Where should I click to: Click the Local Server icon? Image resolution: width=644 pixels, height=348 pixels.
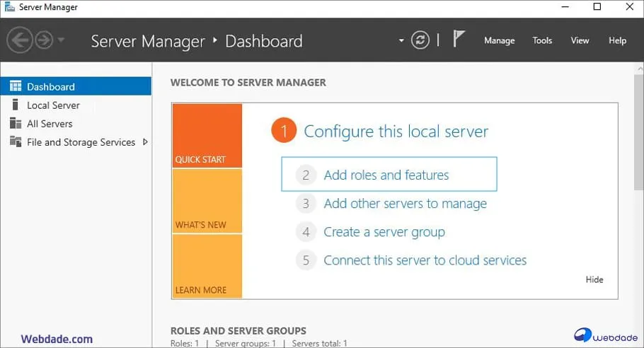click(15, 105)
